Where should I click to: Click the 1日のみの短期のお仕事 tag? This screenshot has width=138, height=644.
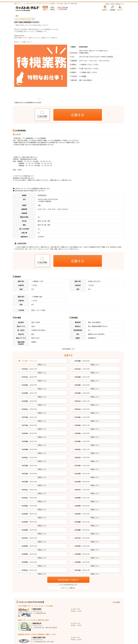pos(22,19)
